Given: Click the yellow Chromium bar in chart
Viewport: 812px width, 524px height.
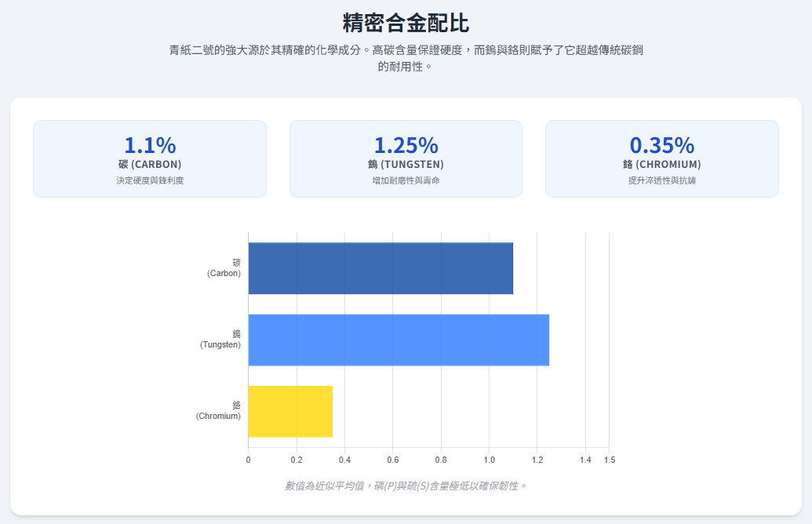Looking at the screenshot, I should point(290,411).
